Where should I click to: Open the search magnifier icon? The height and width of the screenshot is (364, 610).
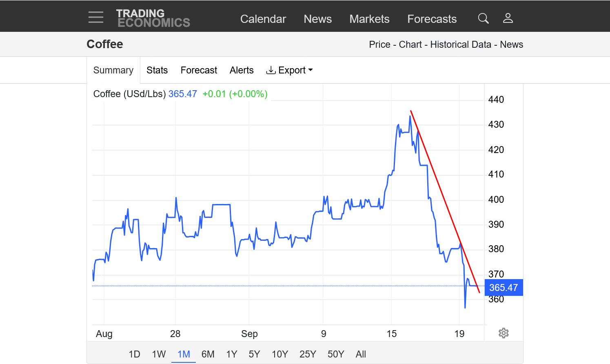[x=483, y=18]
